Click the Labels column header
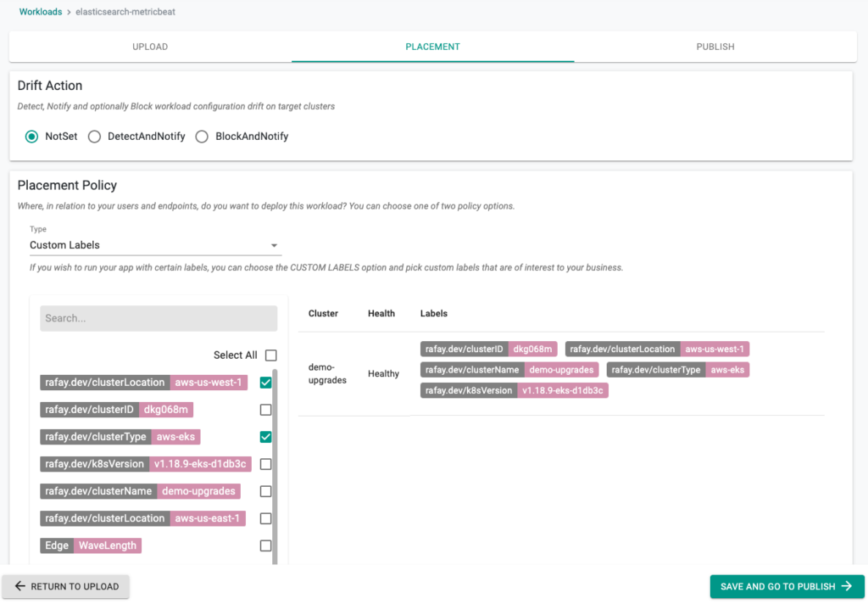868x604 pixels. [x=433, y=314]
